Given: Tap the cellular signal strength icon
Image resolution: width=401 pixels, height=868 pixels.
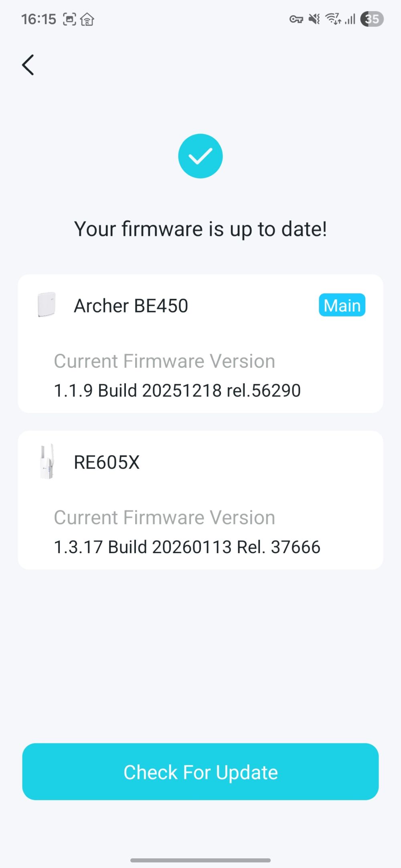Looking at the screenshot, I should (350, 19).
